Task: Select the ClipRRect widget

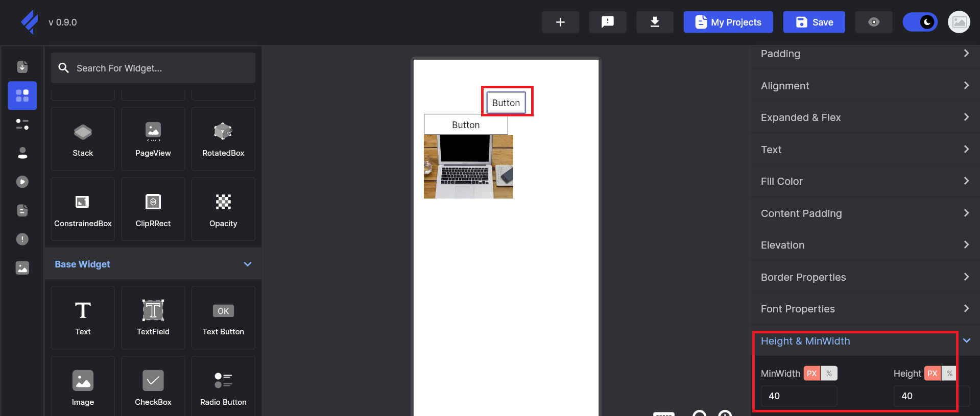Action: click(153, 209)
